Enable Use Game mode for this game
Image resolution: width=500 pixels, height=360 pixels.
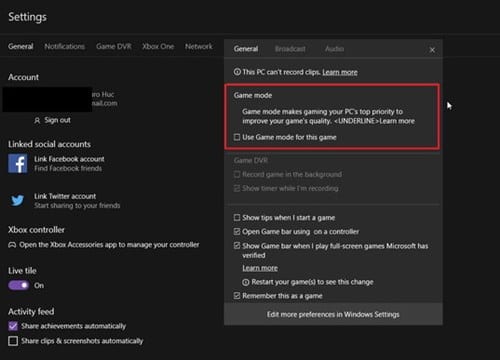coord(237,137)
